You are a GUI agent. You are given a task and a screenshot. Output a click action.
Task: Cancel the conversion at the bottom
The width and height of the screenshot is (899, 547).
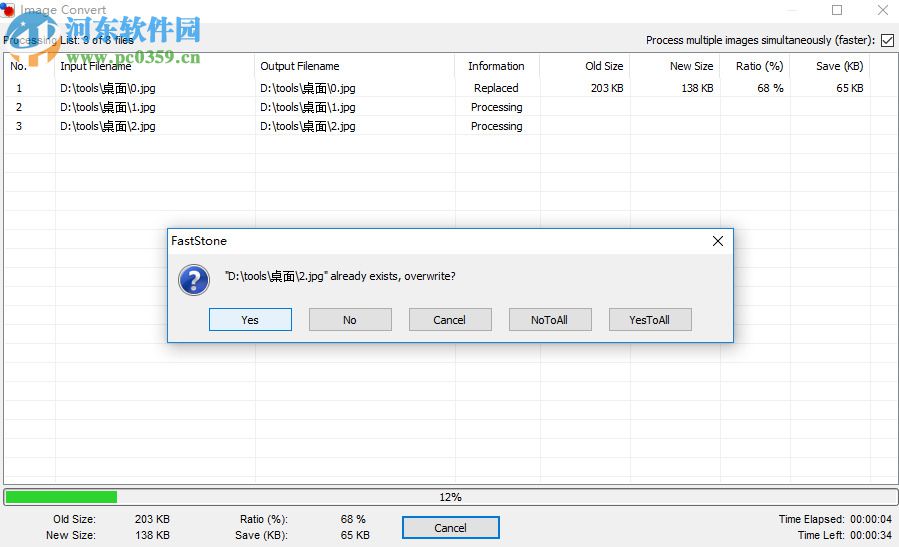(450, 528)
